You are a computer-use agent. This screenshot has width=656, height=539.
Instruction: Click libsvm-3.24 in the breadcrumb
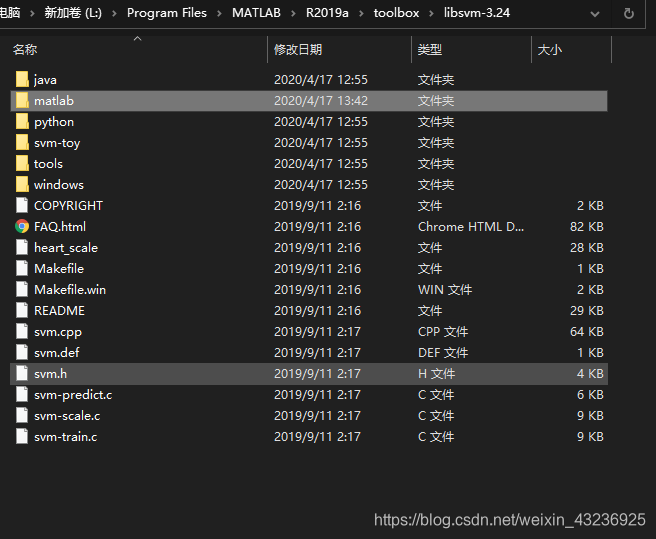click(x=477, y=13)
